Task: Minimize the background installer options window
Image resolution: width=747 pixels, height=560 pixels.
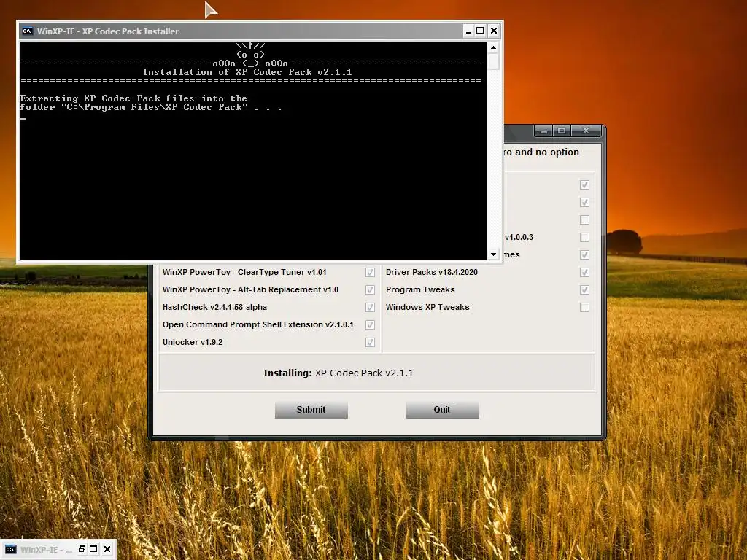Action: click(x=543, y=131)
